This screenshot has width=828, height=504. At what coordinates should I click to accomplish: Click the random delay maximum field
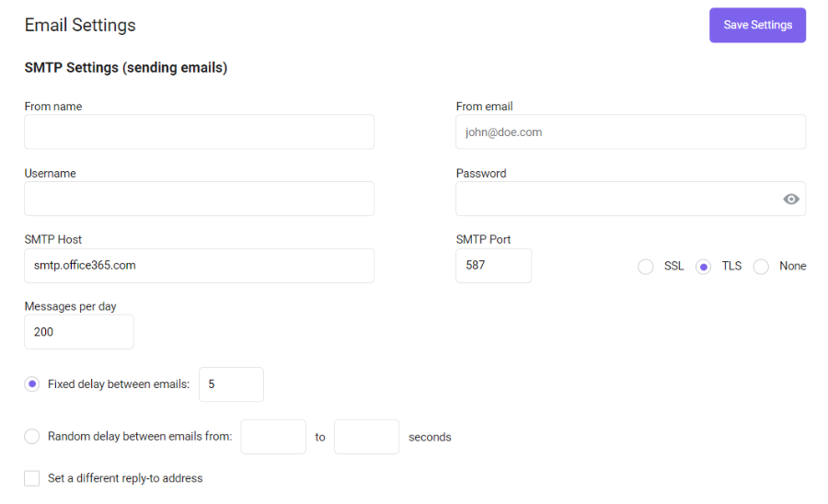click(366, 437)
